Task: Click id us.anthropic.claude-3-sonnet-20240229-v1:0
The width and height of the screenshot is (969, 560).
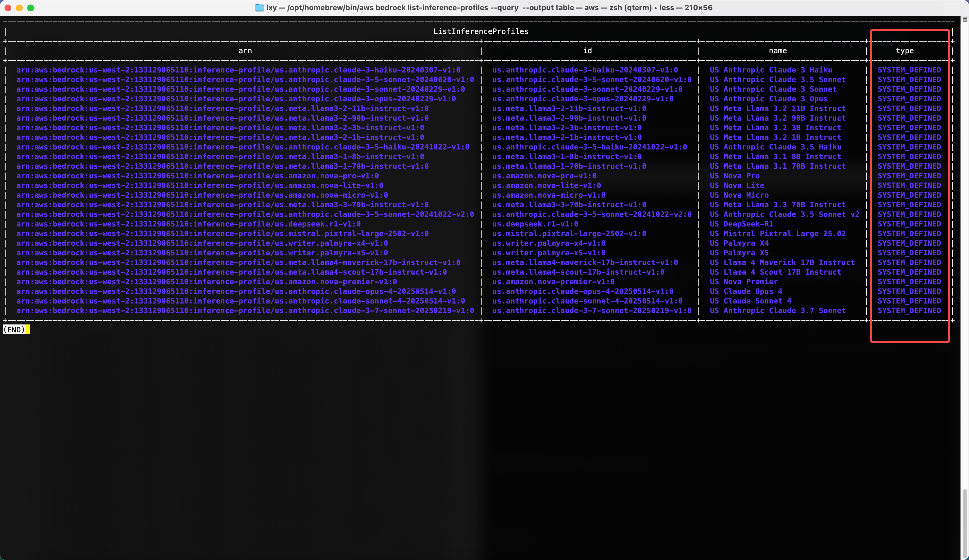Action: coord(587,89)
